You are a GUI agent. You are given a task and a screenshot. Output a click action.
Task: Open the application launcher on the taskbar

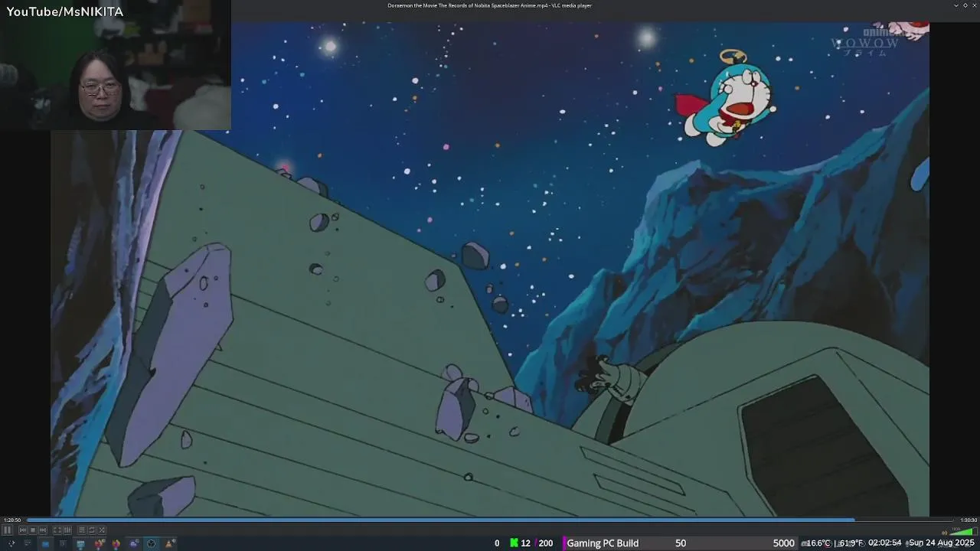(11, 543)
